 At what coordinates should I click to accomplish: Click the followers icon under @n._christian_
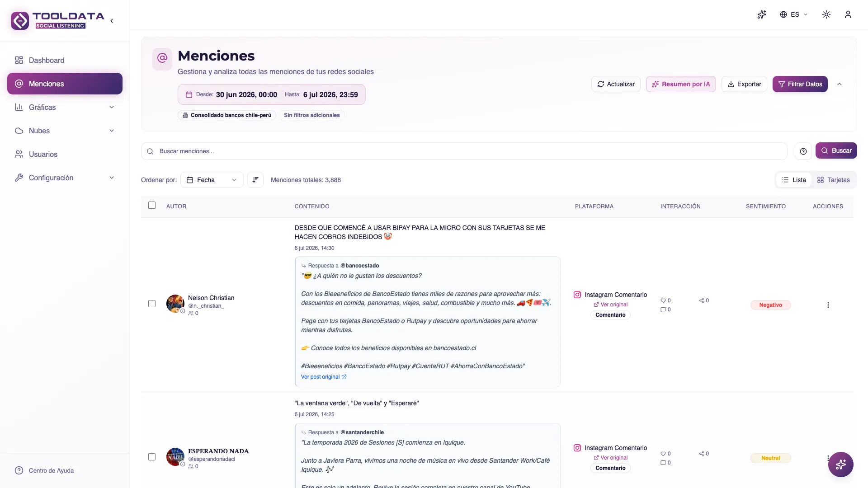click(191, 313)
